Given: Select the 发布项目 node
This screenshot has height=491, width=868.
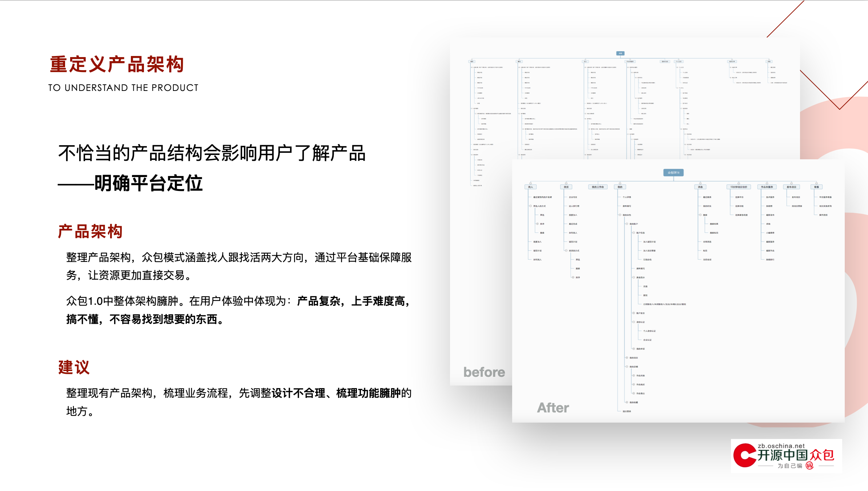Looking at the screenshot, I should tap(791, 187).
